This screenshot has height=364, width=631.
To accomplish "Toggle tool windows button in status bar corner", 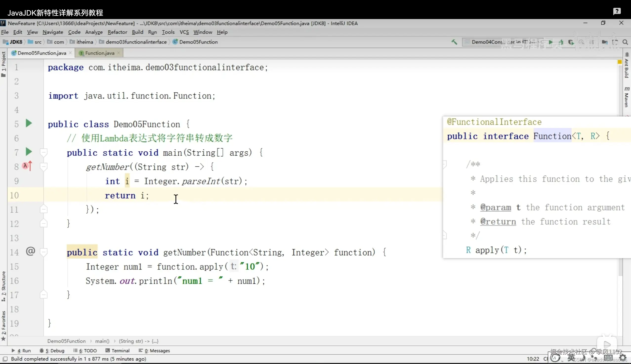I will pyautogui.click(x=5, y=359).
